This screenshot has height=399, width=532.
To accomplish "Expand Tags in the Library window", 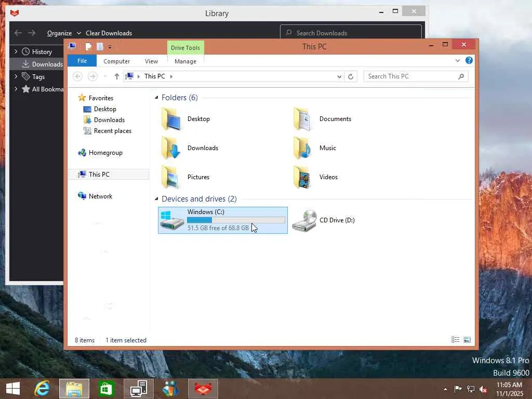I will pos(16,77).
